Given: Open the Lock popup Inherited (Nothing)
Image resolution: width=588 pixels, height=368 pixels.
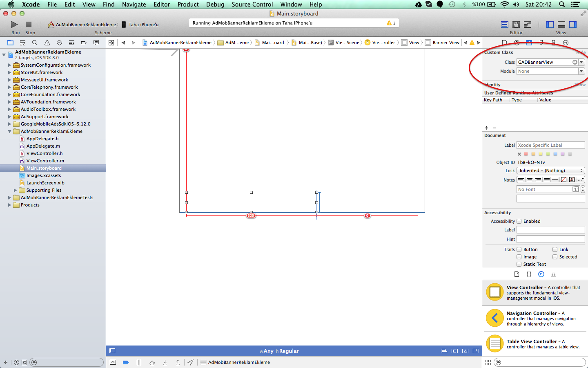Looking at the screenshot, I should pyautogui.click(x=550, y=171).
